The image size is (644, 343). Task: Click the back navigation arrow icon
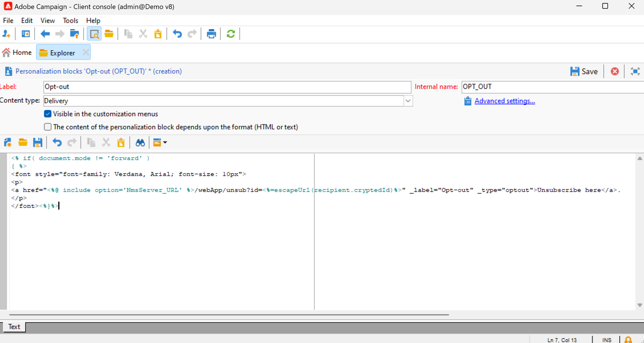(x=45, y=34)
